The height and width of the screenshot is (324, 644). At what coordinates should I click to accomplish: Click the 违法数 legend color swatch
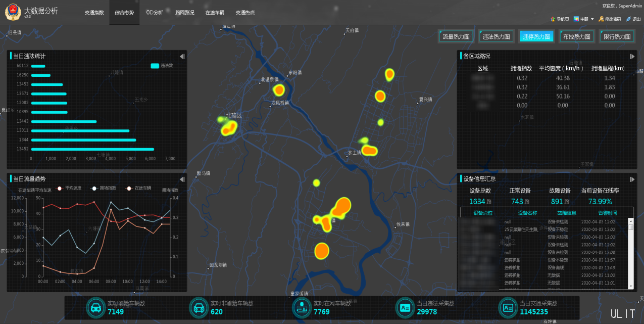155,66
